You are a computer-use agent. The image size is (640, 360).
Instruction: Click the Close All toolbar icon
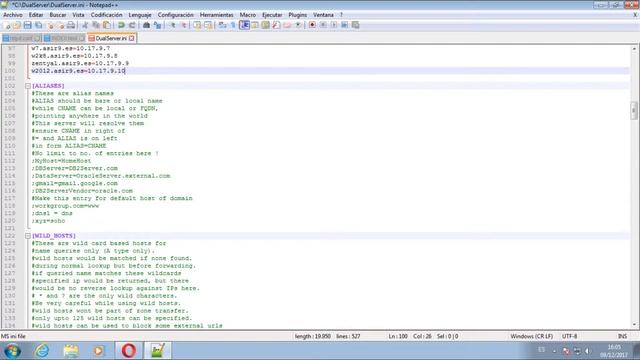pyautogui.click(x=60, y=25)
